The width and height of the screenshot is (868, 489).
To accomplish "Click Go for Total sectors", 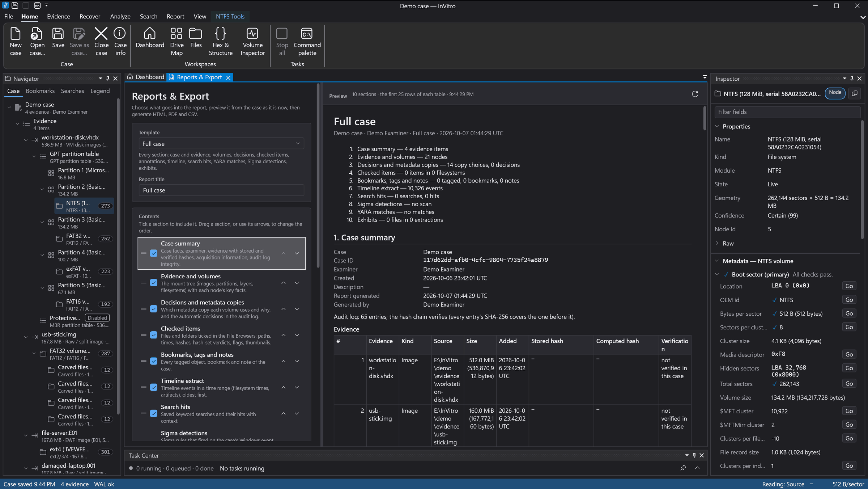I will pos(849,384).
